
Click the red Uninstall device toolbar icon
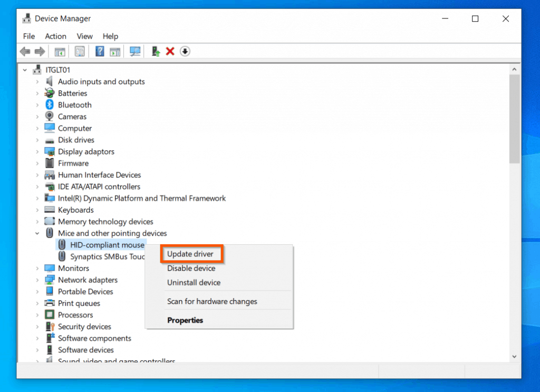[170, 51]
